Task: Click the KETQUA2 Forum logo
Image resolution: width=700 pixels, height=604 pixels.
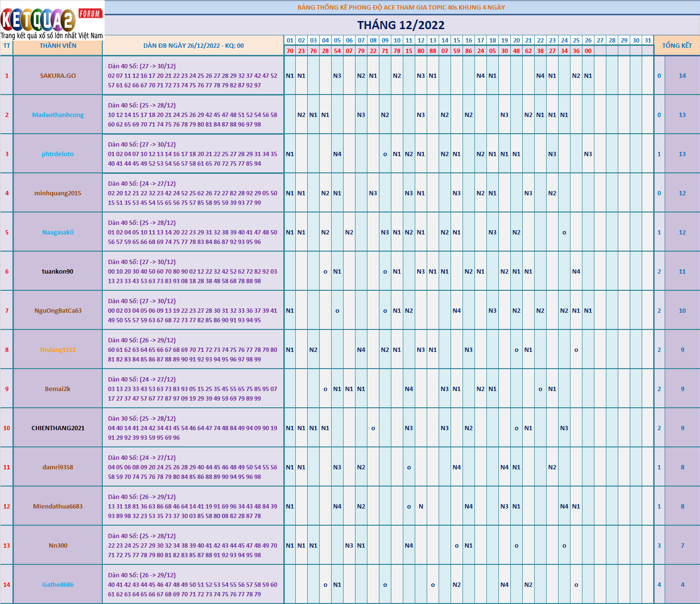Action: click(x=52, y=20)
